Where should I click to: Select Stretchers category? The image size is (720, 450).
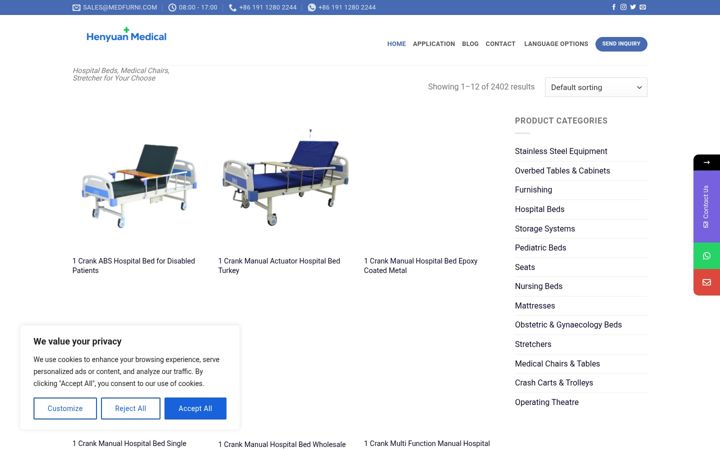533,344
